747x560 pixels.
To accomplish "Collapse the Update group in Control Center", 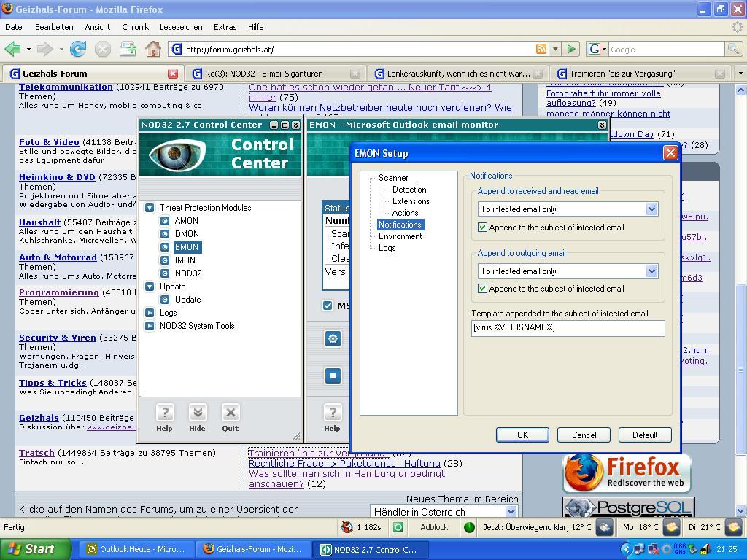I will pyautogui.click(x=150, y=287).
